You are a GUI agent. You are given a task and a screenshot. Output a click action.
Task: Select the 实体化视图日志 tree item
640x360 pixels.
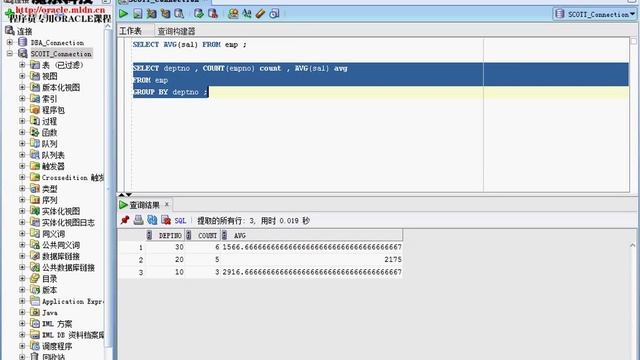68,222
